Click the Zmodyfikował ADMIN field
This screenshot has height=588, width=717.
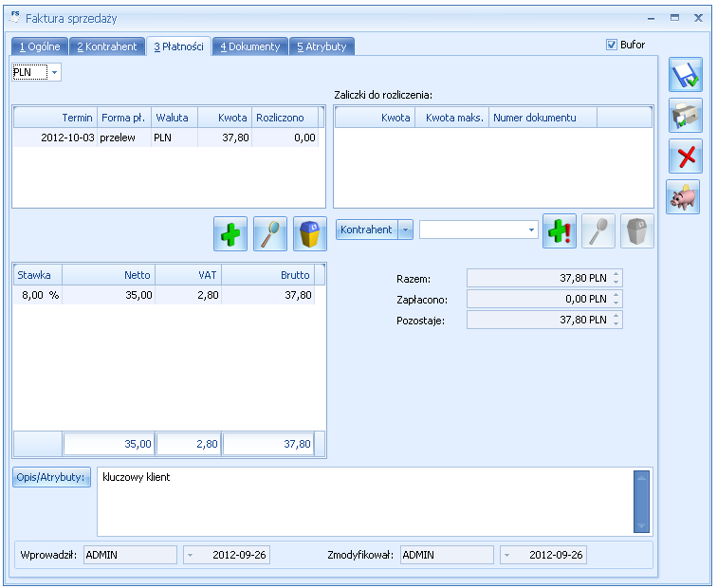click(x=447, y=555)
